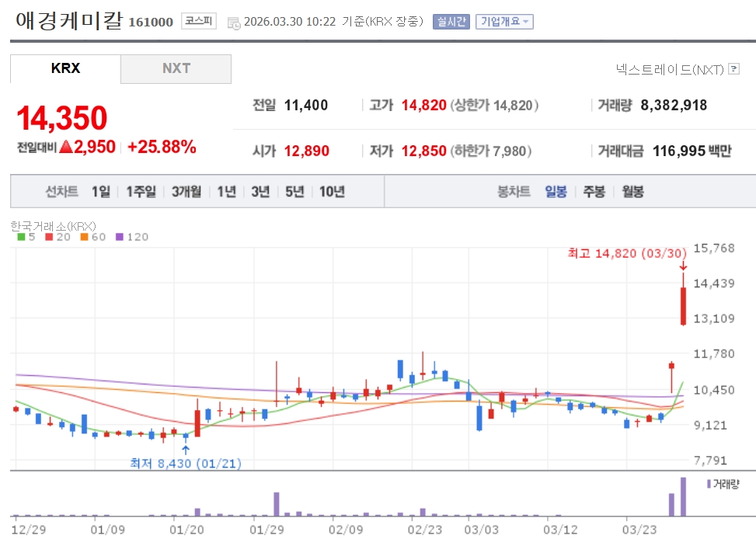Switch to the NXT tab
The width and height of the screenshot is (756, 553).
[x=176, y=68]
